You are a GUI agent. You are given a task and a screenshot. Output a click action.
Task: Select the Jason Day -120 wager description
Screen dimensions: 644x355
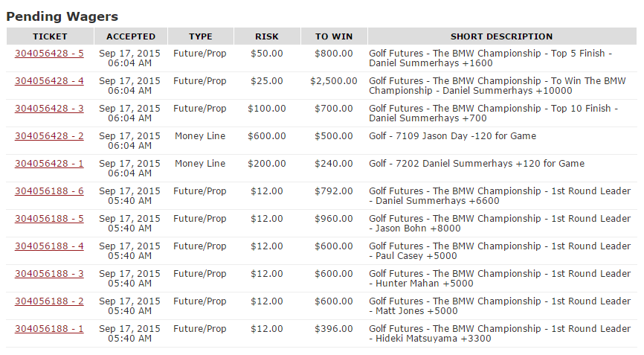[452, 136]
